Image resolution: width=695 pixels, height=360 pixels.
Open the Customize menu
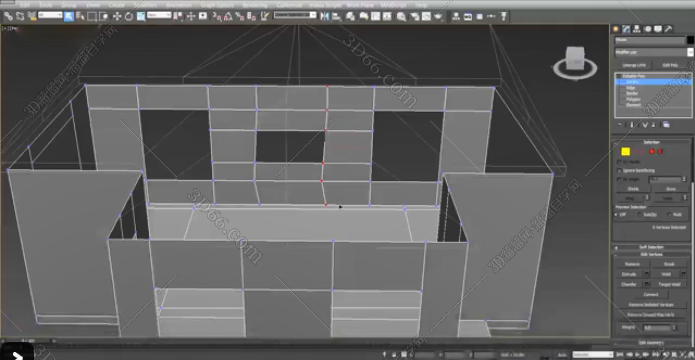tap(289, 5)
